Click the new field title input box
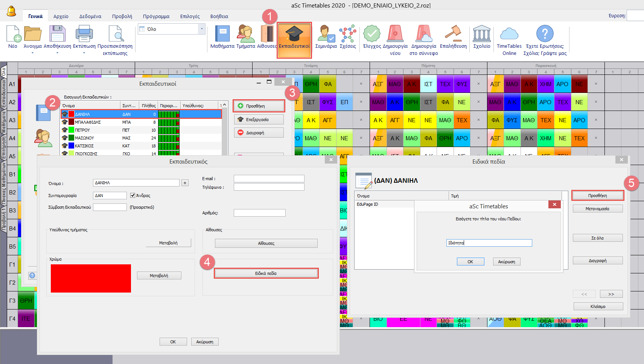The width and height of the screenshot is (644, 364). tap(489, 243)
